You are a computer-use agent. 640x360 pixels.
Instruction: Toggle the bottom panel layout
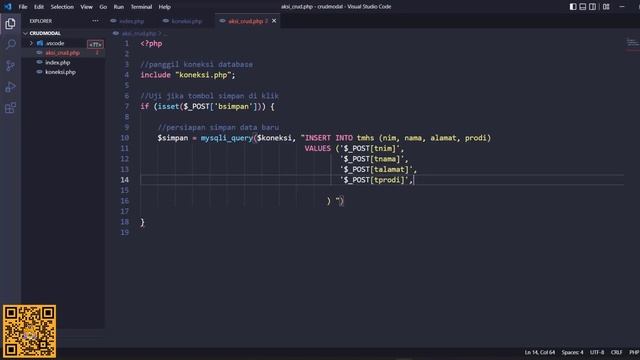pos(583,7)
